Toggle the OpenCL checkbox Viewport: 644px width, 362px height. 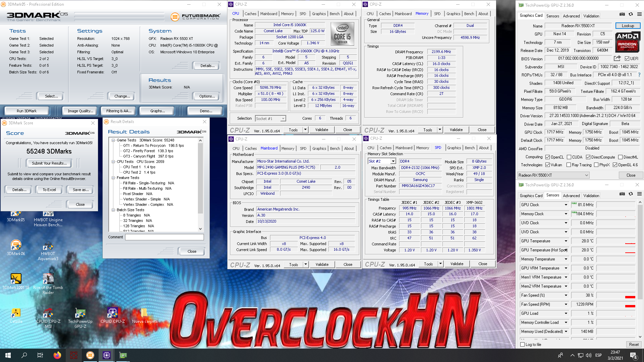point(547,157)
